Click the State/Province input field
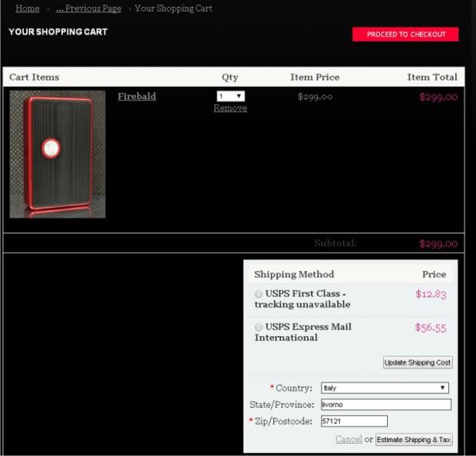This screenshot has width=476, height=456. click(x=386, y=405)
